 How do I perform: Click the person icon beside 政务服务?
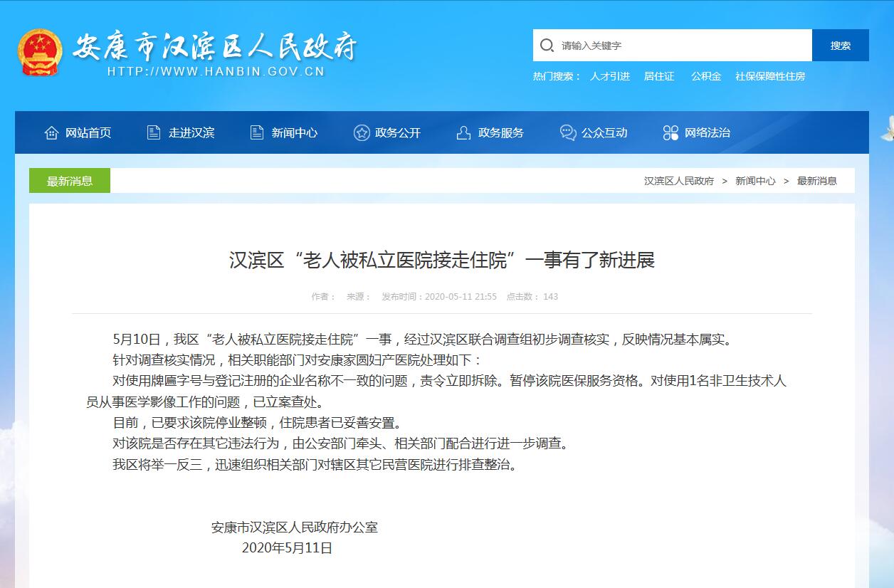tap(464, 132)
